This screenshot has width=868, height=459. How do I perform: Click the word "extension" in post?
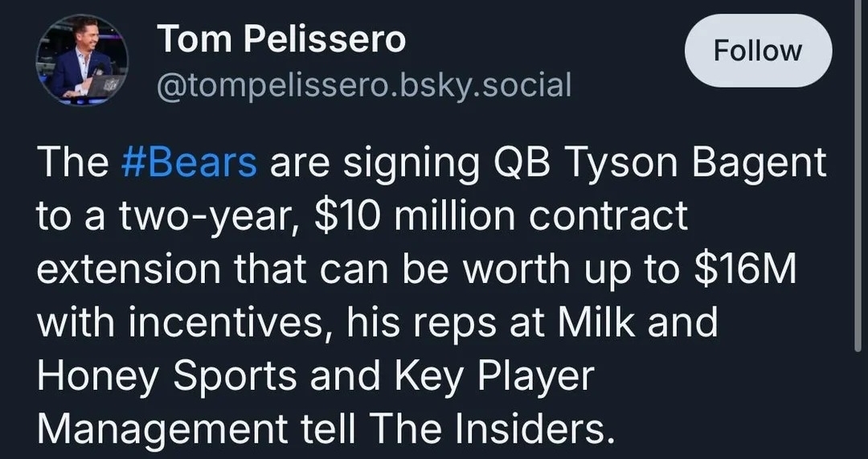point(129,270)
